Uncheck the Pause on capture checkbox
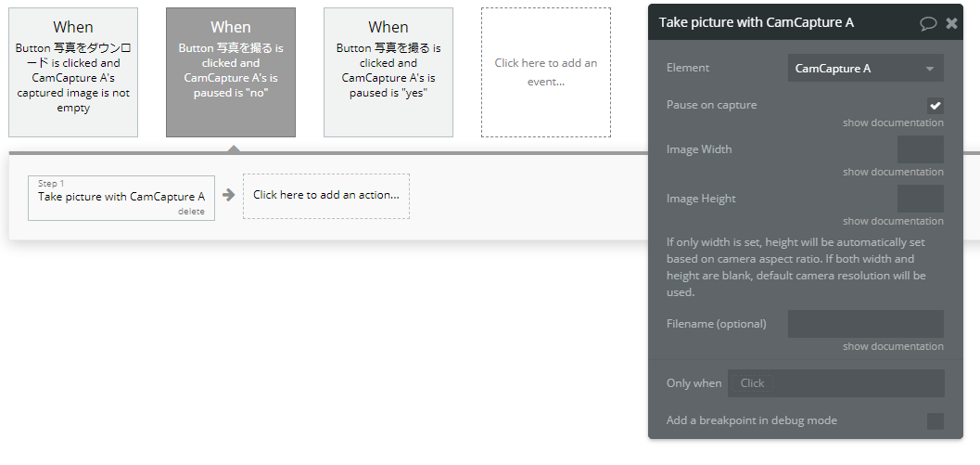This screenshot has height=465, width=980. click(x=935, y=105)
